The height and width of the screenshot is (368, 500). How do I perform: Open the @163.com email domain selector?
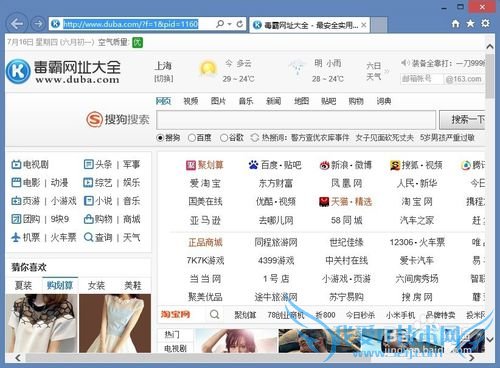(464, 79)
